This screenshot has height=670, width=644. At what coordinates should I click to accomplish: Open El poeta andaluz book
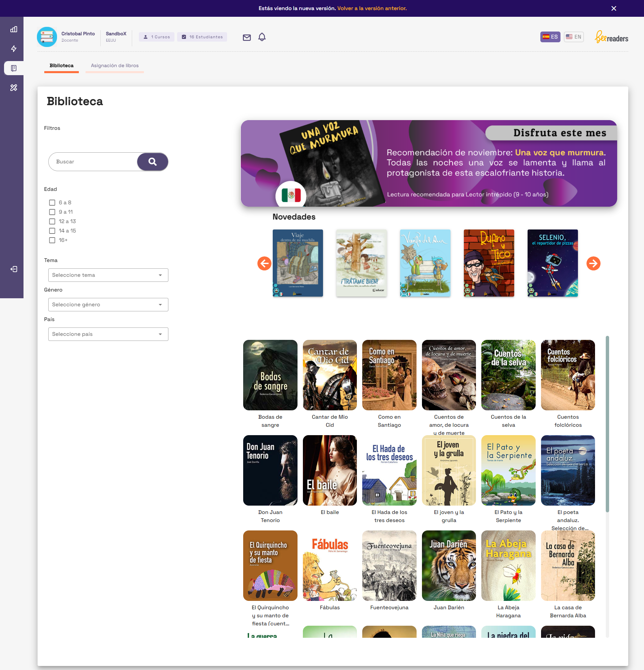pyautogui.click(x=568, y=470)
